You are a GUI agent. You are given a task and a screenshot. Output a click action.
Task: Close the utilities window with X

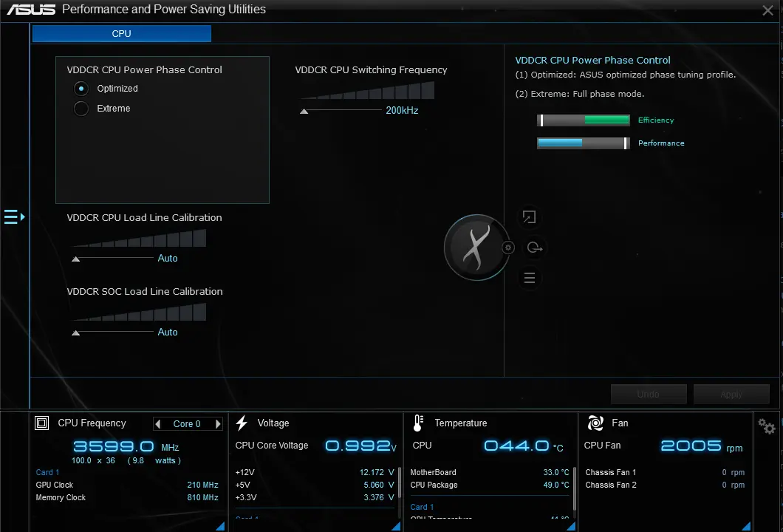pos(767,10)
